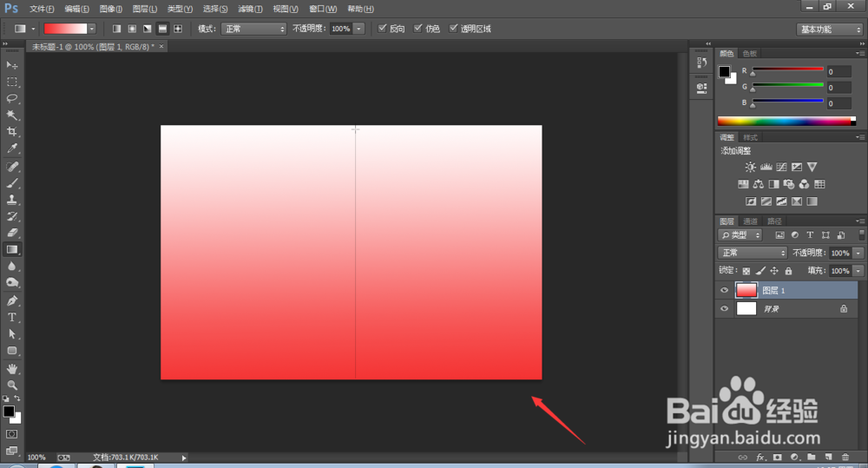Image resolution: width=868 pixels, height=468 pixels.
Task: Choose reflected gradient style
Action: point(163,29)
